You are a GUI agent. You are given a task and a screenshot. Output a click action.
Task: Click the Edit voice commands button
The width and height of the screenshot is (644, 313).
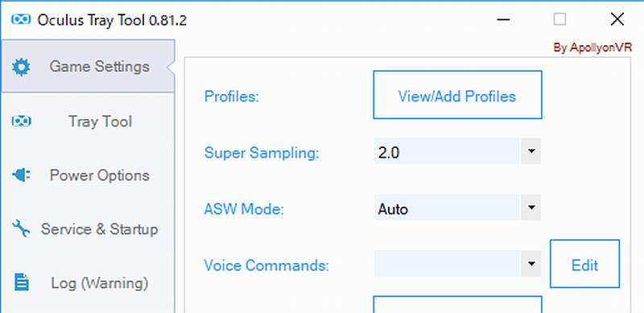[584, 264]
